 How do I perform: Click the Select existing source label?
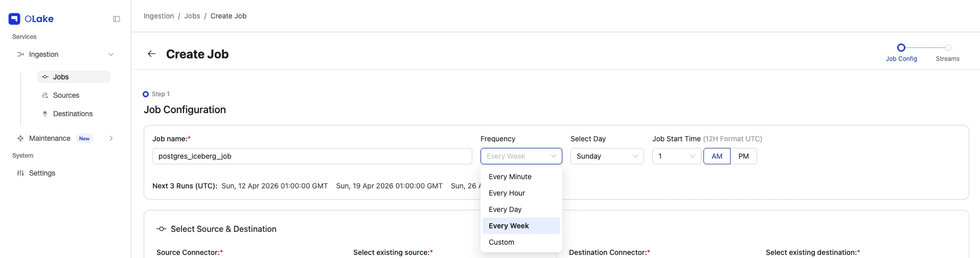pyautogui.click(x=393, y=252)
